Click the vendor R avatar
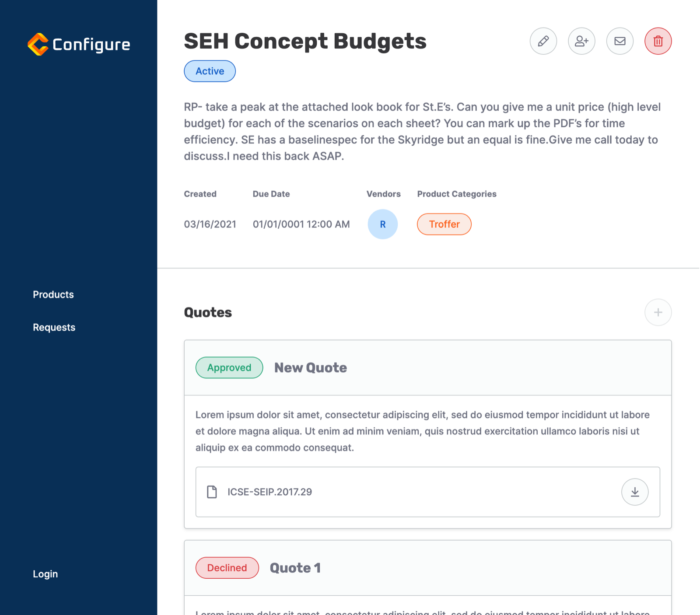The width and height of the screenshot is (700, 615). [382, 224]
